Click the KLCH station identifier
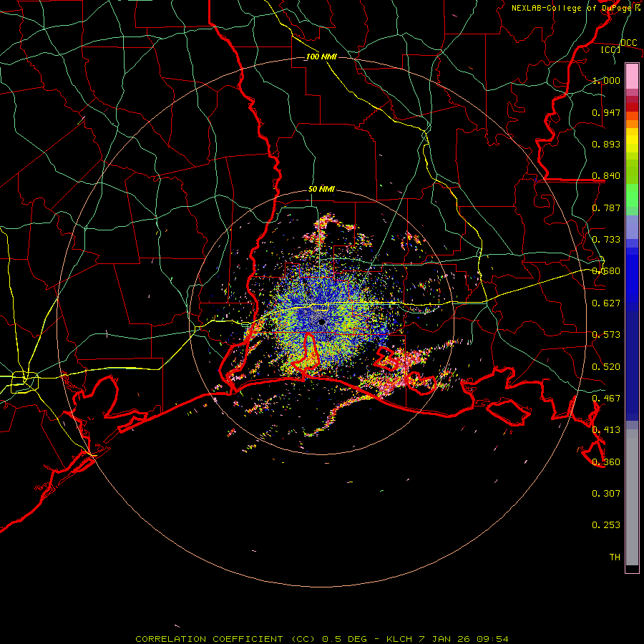 [x=399, y=639]
